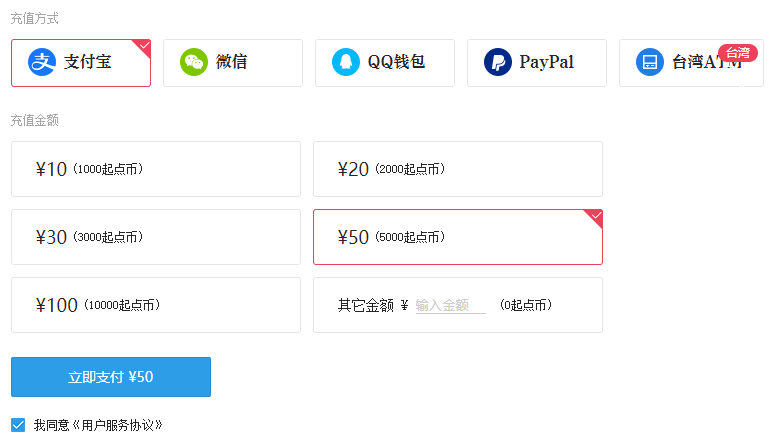Click the 输入金额 input field
783x443 pixels.
point(450,305)
